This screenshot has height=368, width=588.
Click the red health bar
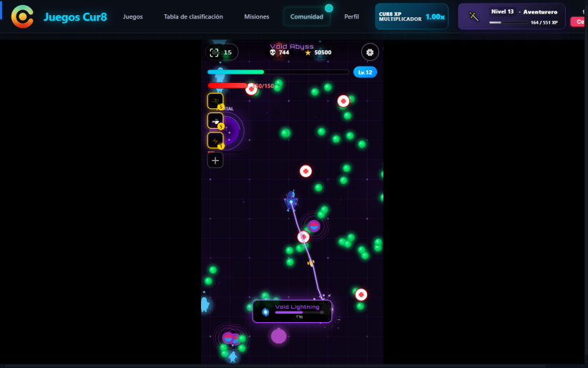[x=227, y=86]
